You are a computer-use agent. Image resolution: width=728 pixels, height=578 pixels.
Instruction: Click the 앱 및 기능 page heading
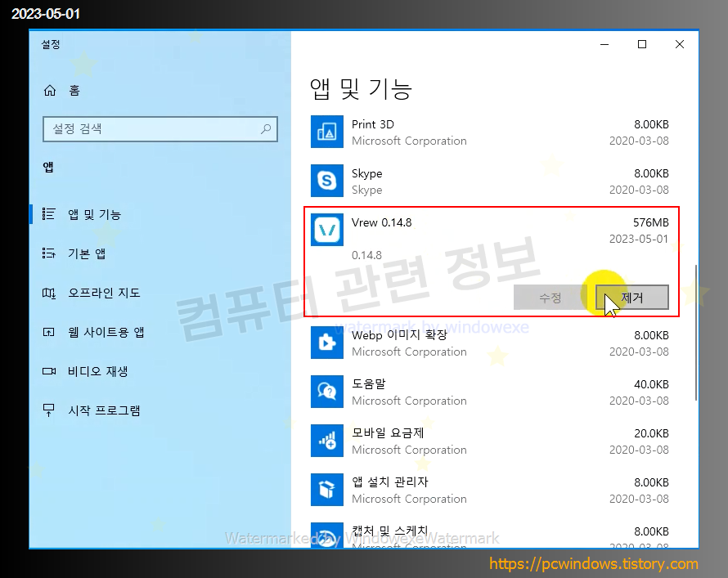coord(361,88)
